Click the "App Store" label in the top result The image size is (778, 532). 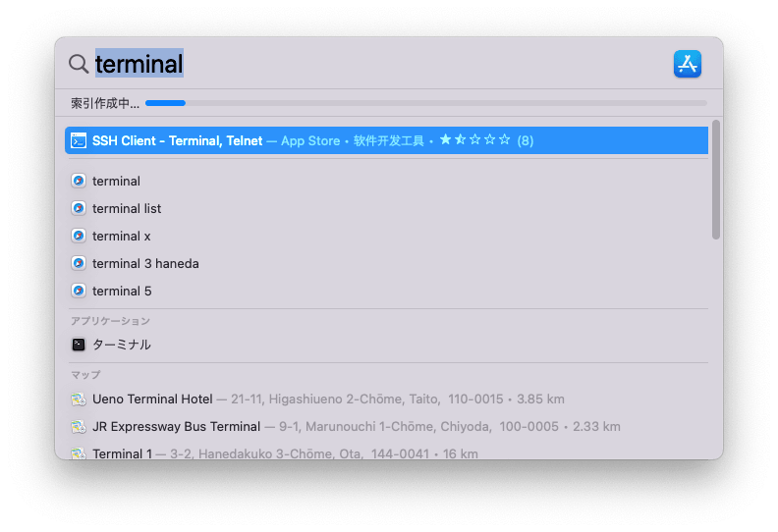pyautogui.click(x=310, y=140)
